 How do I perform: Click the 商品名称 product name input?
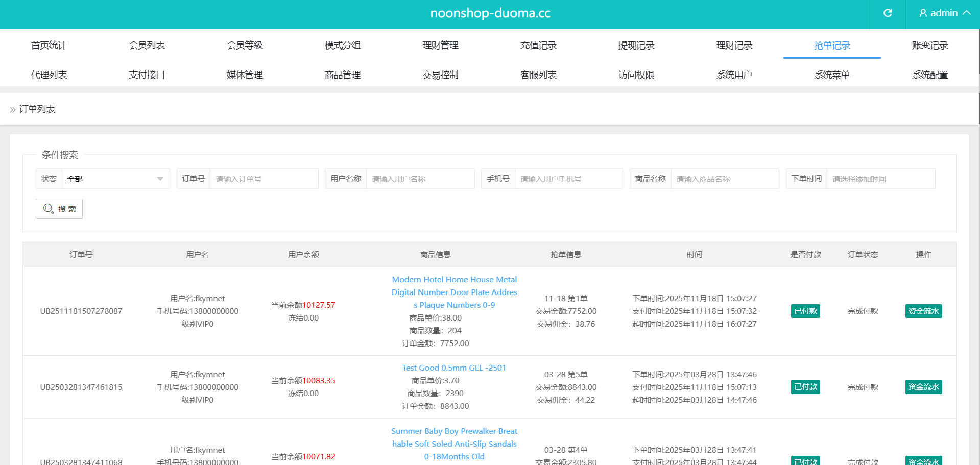(724, 179)
